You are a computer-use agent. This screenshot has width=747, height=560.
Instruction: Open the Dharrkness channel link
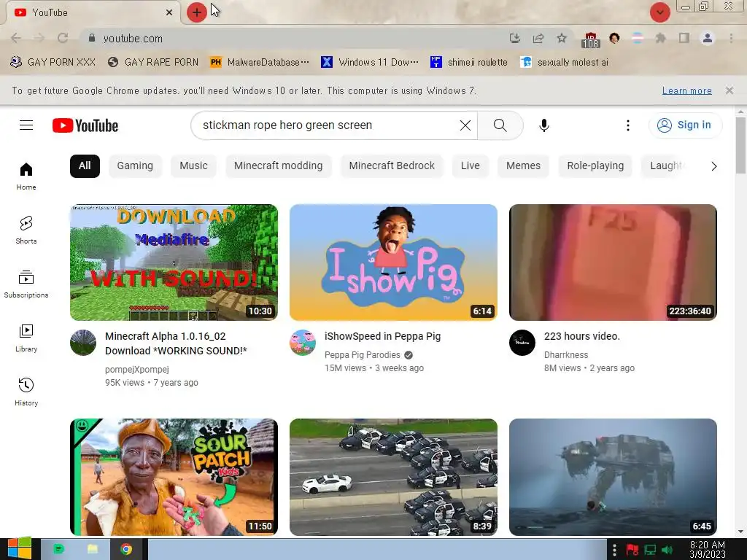[x=566, y=355]
